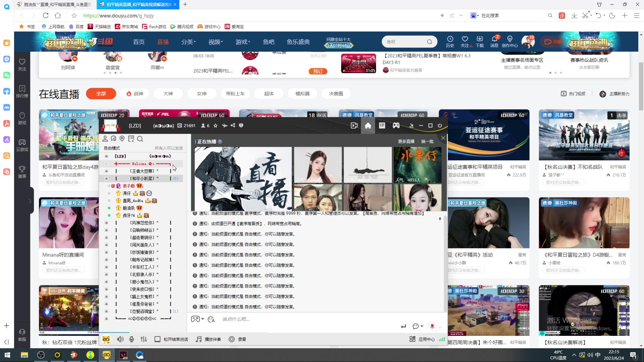Open the chat bubble dropdown near send
The image size is (644, 362).
tap(418, 326)
